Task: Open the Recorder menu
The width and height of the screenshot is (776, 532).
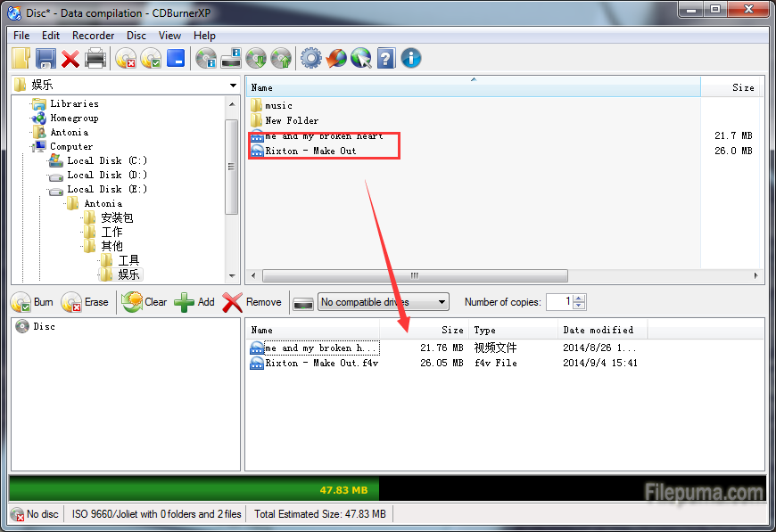Action: [x=93, y=36]
